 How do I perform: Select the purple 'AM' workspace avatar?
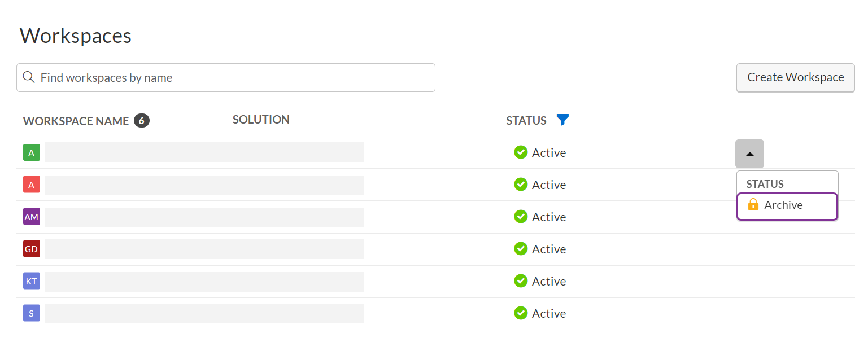tap(32, 217)
